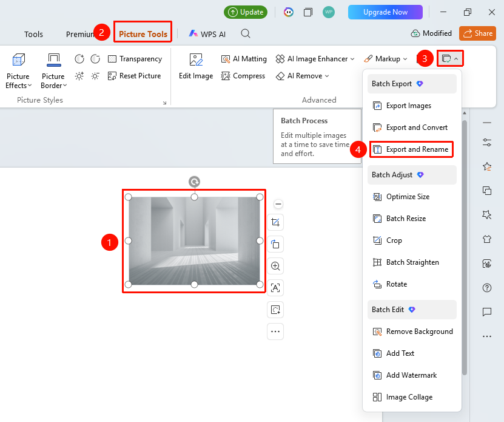
Task: Select Rotate in the batch menu
Action: [412, 284]
